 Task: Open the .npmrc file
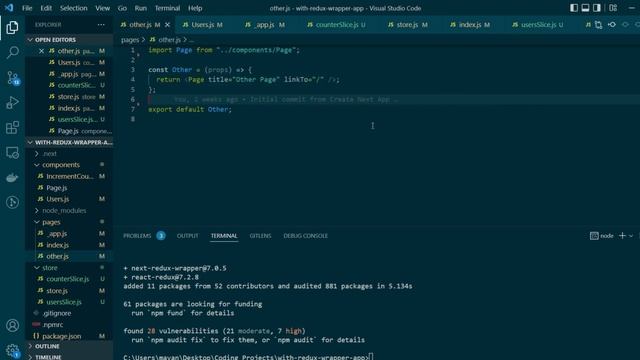(x=69, y=325)
